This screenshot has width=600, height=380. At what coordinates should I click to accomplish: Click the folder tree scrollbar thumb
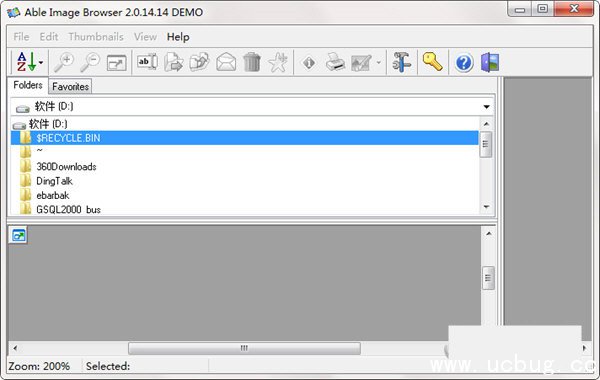(486, 144)
